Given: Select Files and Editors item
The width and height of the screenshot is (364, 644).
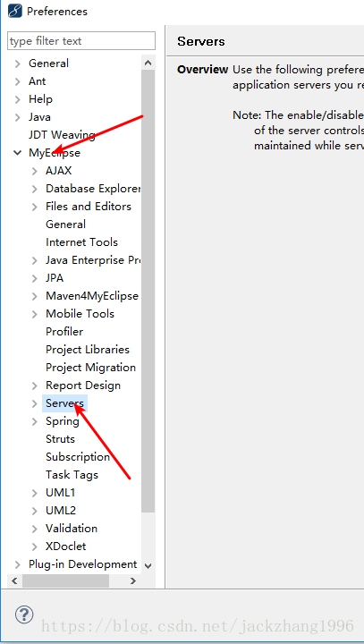Looking at the screenshot, I should coord(89,207).
